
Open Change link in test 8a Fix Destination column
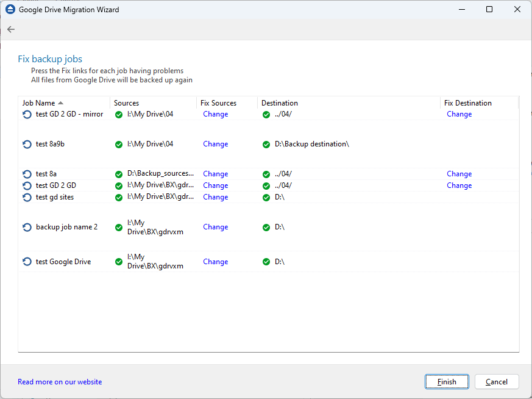tap(459, 174)
